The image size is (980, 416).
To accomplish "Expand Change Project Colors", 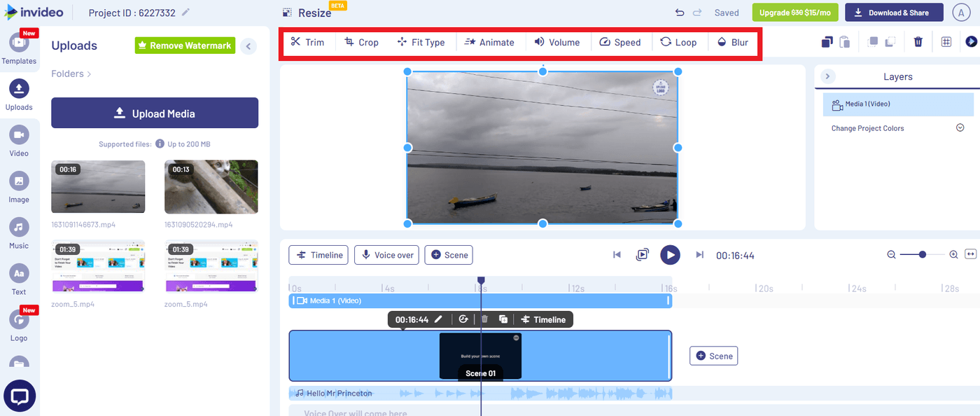I will (960, 127).
